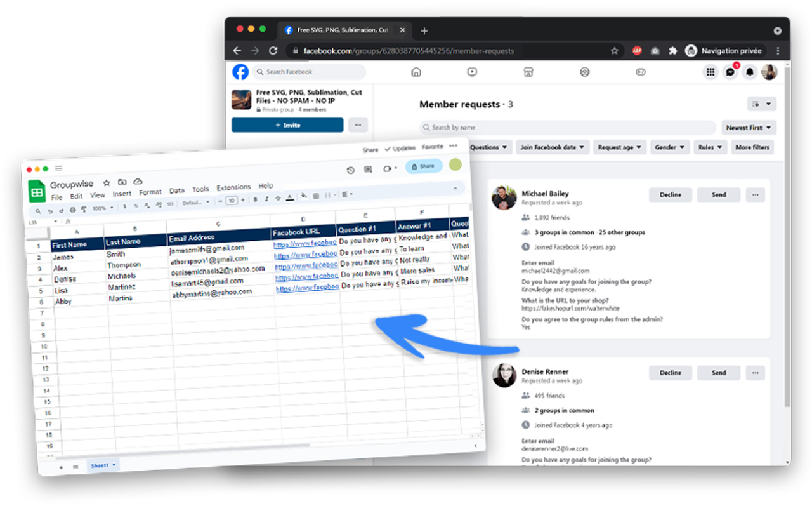
Task: Open Facebook Watch video icon
Action: click(x=472, y=72)
